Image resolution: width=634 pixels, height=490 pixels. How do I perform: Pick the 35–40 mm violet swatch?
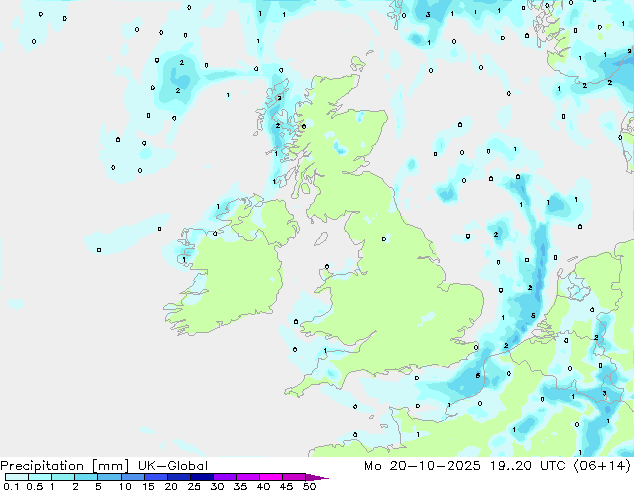(x=248, y=477)
